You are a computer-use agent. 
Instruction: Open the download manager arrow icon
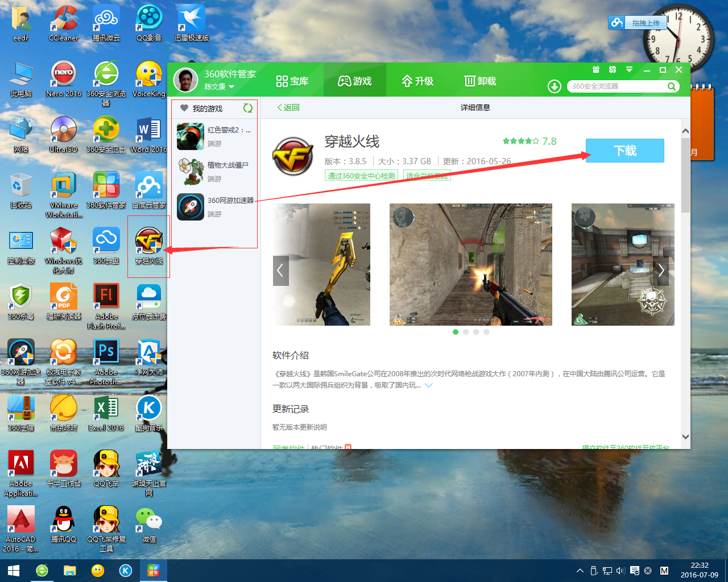(554, 86)
